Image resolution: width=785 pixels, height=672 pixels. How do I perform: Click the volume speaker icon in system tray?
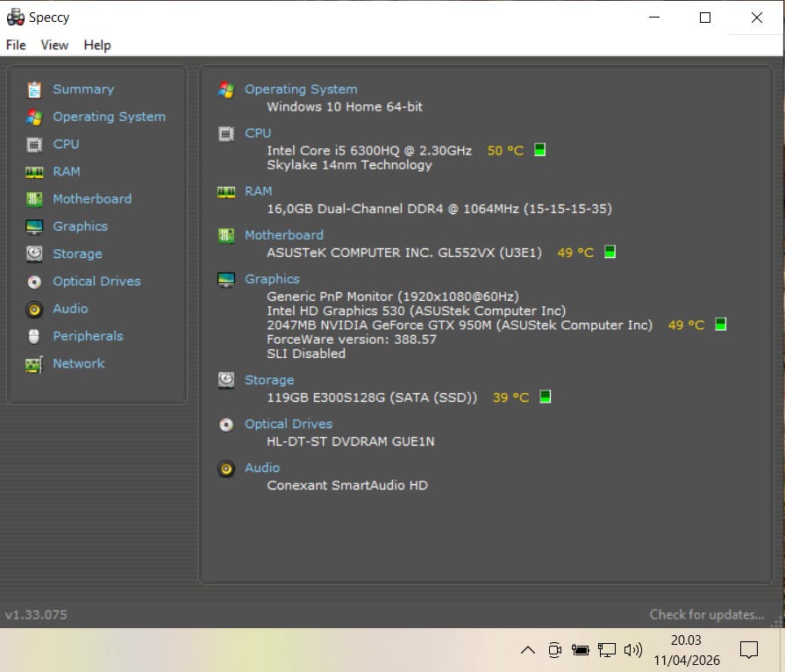[632, 650]
